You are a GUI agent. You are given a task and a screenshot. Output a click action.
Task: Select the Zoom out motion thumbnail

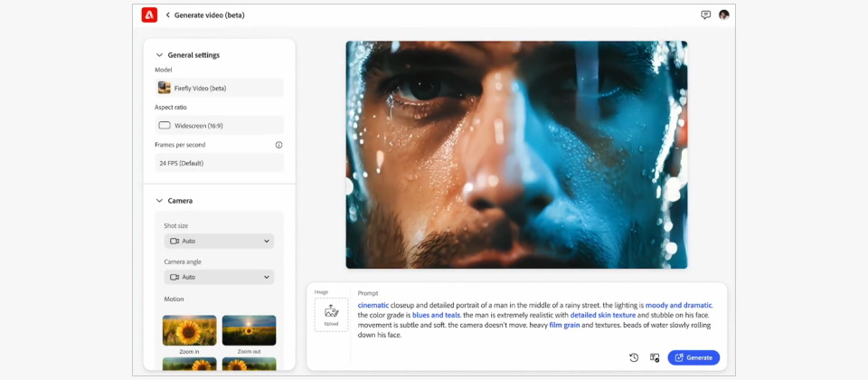[249, 330]
